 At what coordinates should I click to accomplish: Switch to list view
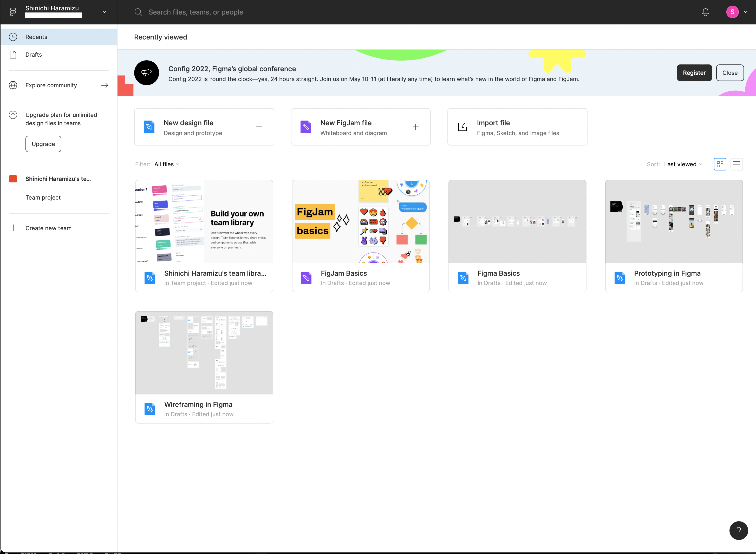pos(737,164)
